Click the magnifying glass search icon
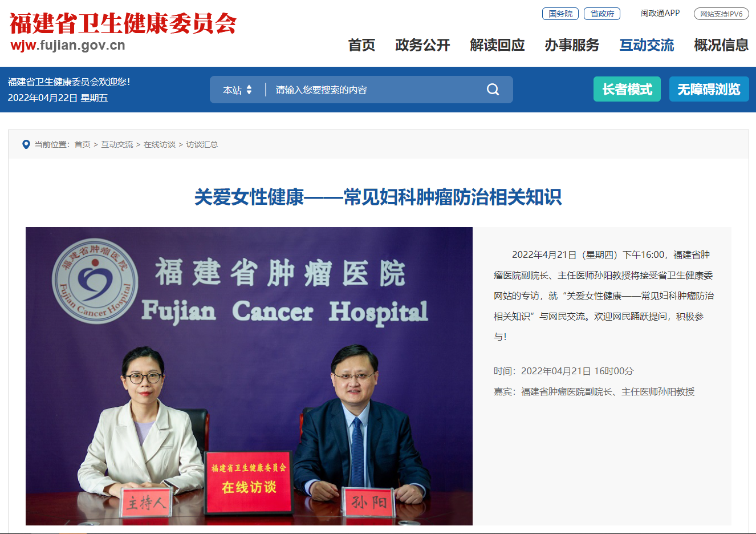 point(493,90)
